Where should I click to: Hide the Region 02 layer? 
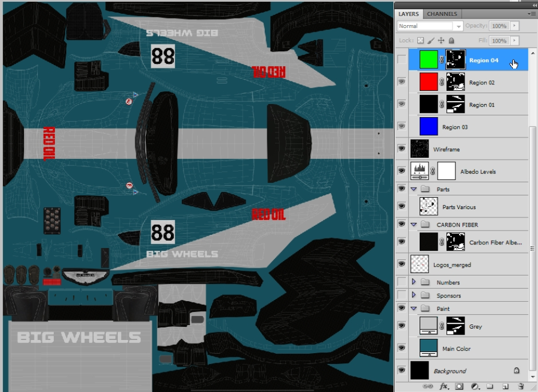402,82
